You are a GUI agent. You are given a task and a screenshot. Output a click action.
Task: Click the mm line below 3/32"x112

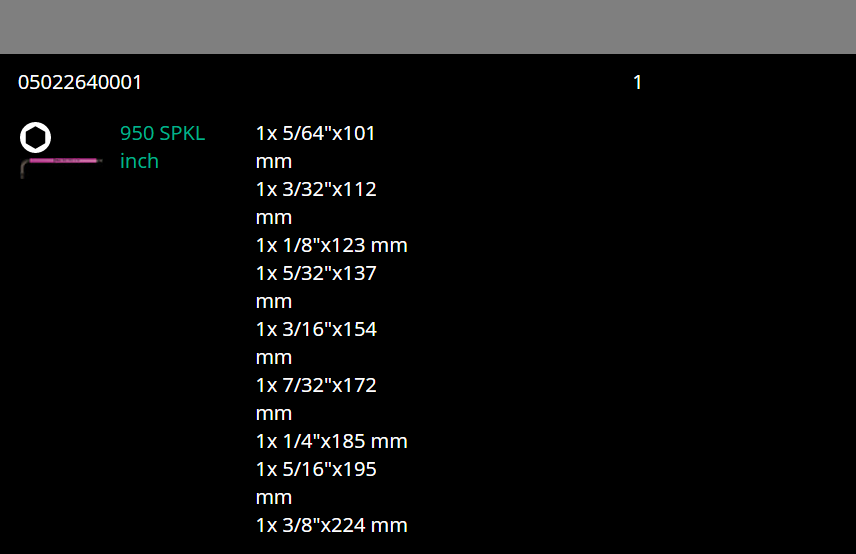click(273, 217)
